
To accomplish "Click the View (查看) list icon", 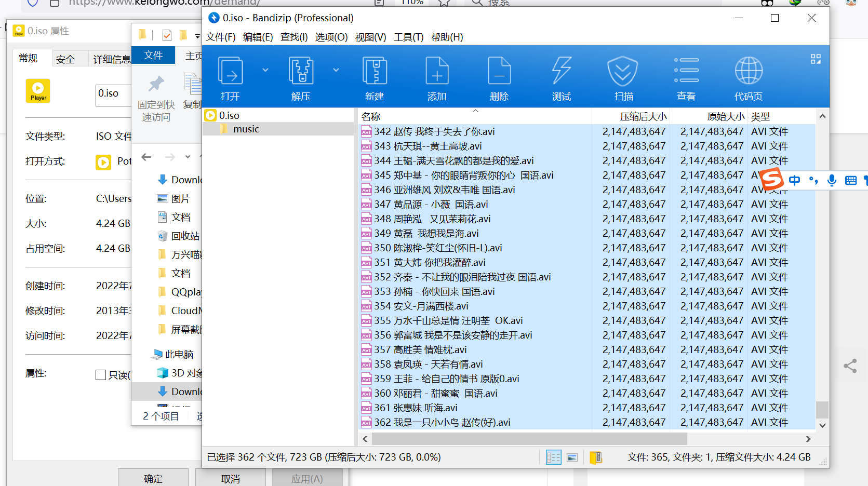I will [x=686, y=71].
